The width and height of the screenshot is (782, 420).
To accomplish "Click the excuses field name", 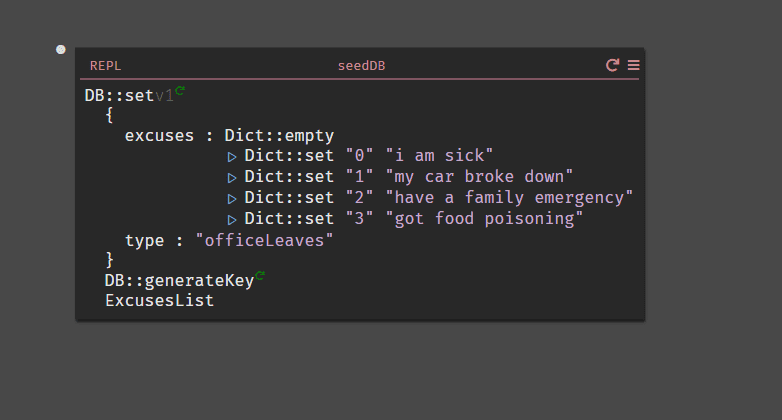I will click(159, 136).
